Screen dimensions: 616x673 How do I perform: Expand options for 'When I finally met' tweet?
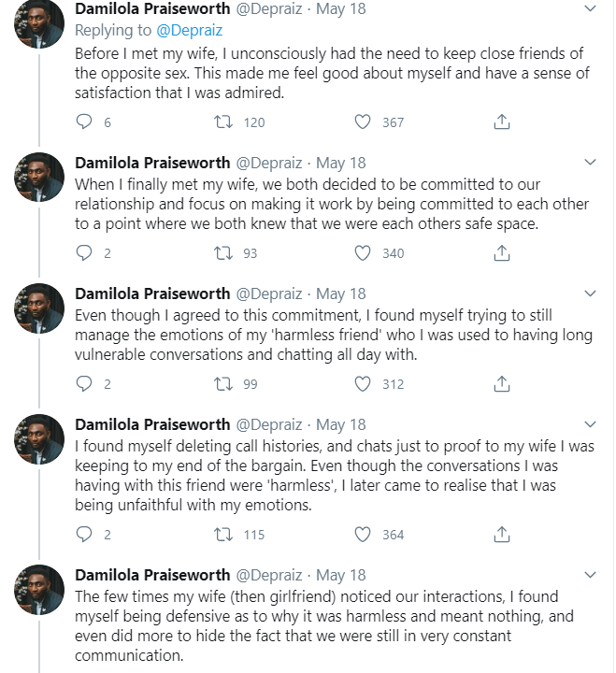pyautogui.click(x=589, y=163)
